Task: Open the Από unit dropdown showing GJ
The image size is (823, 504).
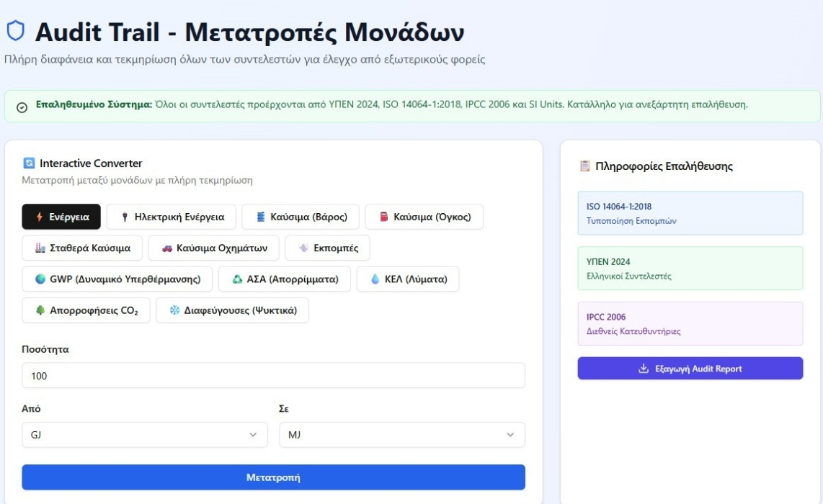Action: pos(145,435)
